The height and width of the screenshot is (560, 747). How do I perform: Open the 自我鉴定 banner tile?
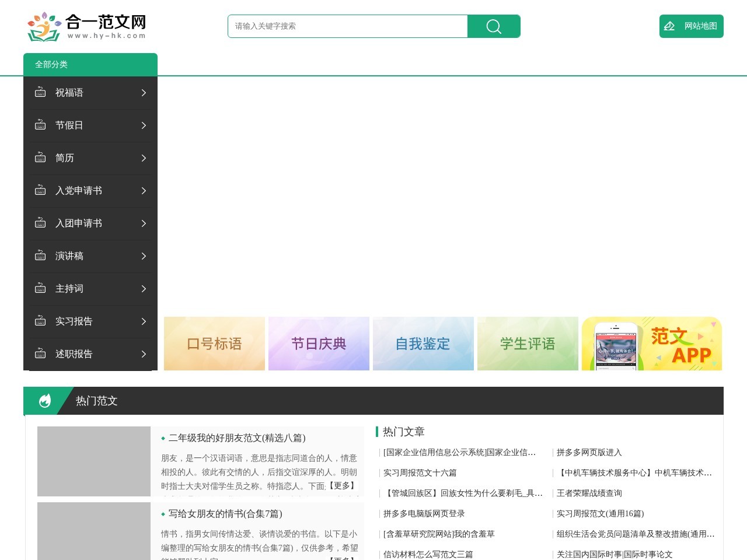[423, 344]
